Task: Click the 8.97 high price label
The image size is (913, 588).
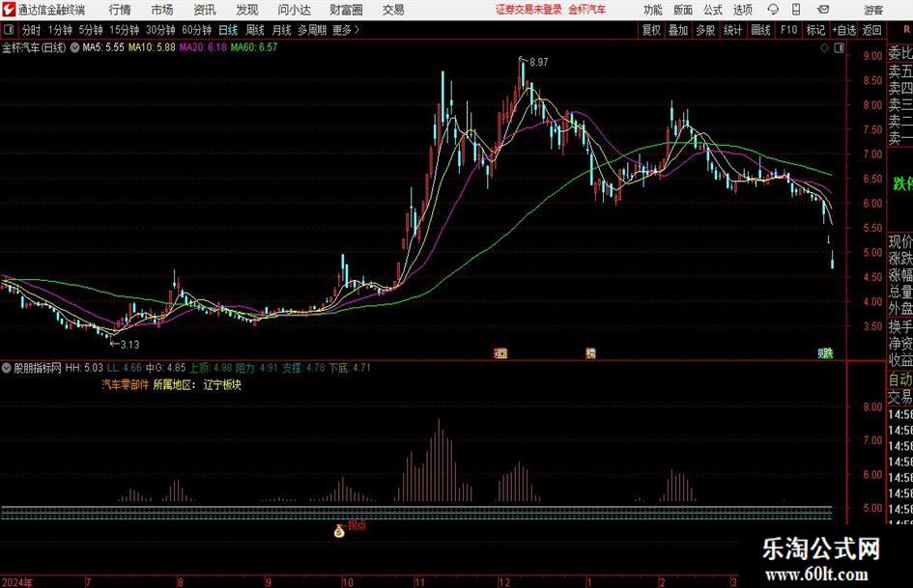Action: (538, 63)
